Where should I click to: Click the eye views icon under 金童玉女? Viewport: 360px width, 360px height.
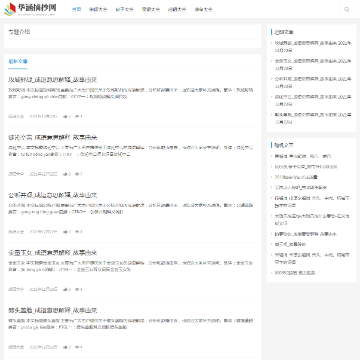coord(77,289)
